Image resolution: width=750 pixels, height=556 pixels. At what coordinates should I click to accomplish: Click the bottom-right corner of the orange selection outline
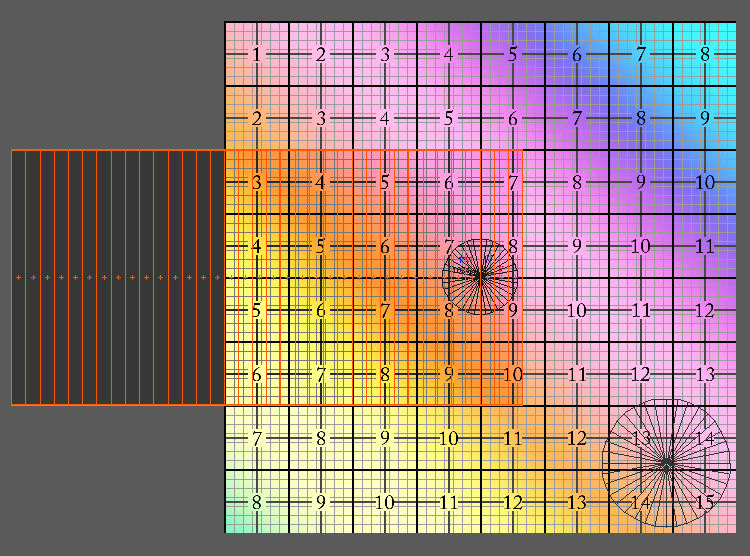(x=522, y=404)
